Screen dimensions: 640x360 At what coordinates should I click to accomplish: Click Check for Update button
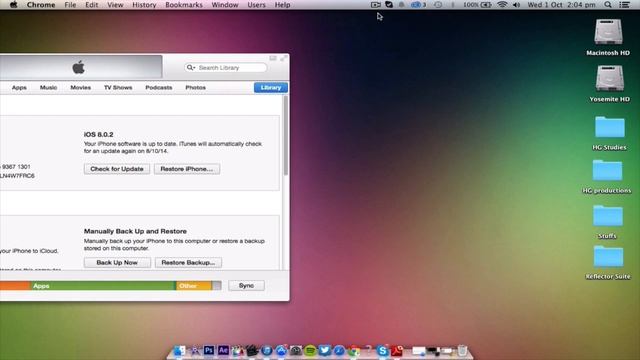117,169
